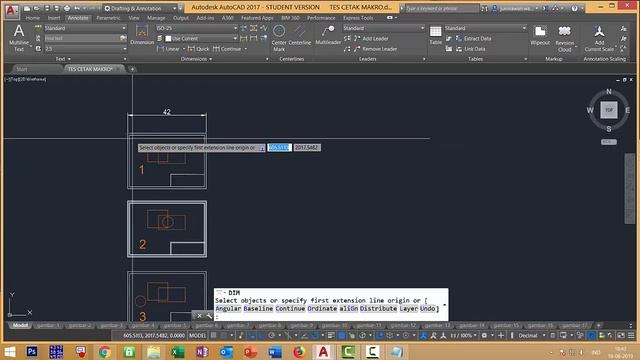Screen dimensions: 640x360
Task: Open the AutoCAD application menu button
Action: pos(11,11)
